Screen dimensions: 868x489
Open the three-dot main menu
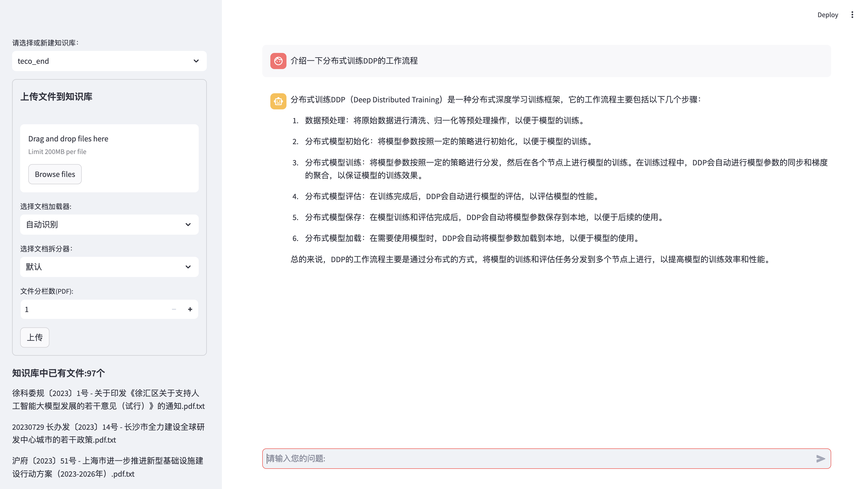pos(852,15)
